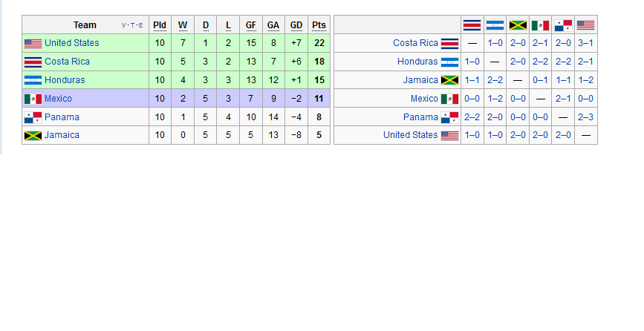This screenshot has height=331, width=644.
Task: Click the Mexico flag in standings table
Action: [x=33, y=99]
